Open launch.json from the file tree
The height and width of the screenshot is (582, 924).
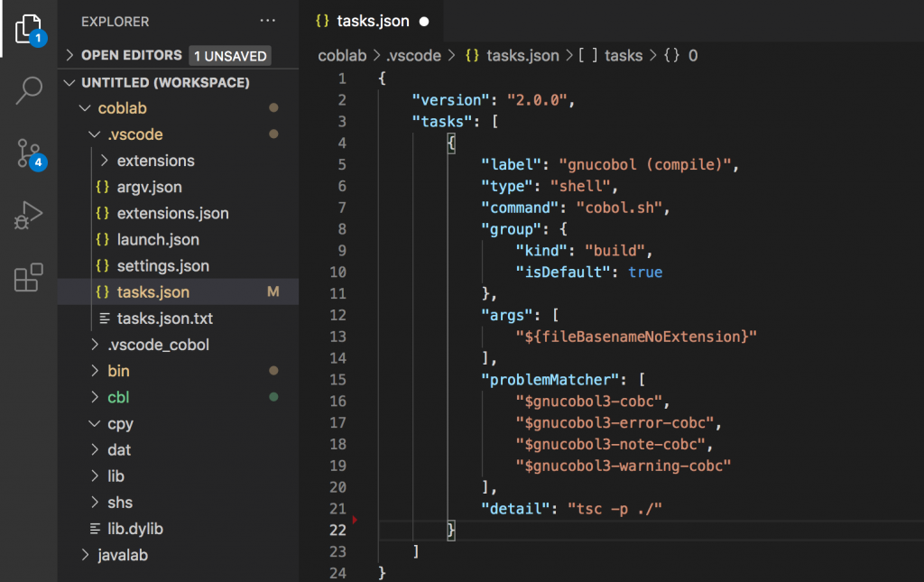click(158, 240)
